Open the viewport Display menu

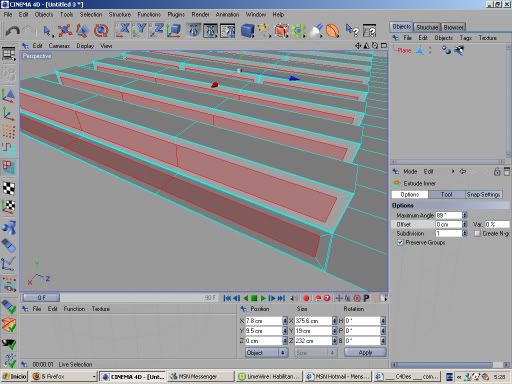point(85,46)
